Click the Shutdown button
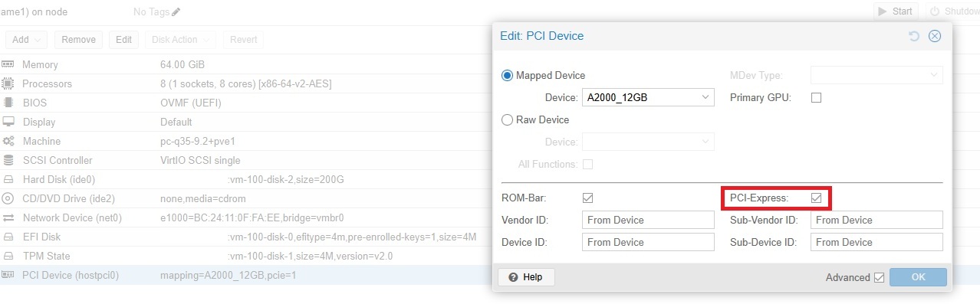This screenshot has height=304, width=980. coord(952,11)
